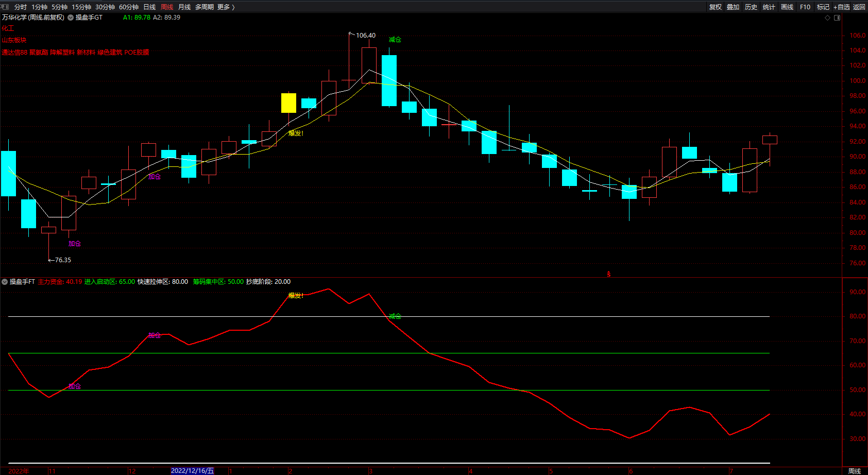Toggle 复权 price adjustment
Viewport: 868px width, 475px height.
pyautogui.click(x=715, y=7)
